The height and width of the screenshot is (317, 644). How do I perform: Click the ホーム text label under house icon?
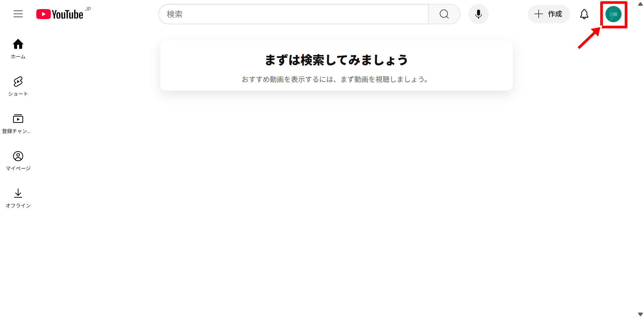click(18, 57)
